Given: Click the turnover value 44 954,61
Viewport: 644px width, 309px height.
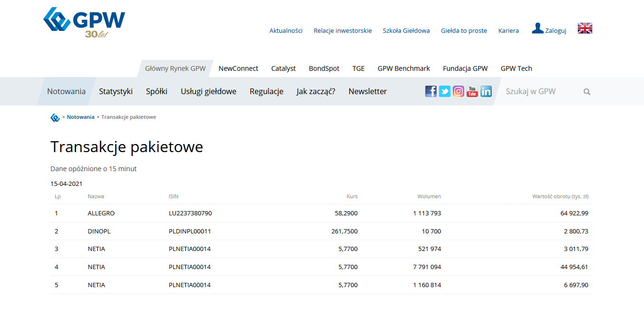Looking at the screenshot, I should click(574, 267).
